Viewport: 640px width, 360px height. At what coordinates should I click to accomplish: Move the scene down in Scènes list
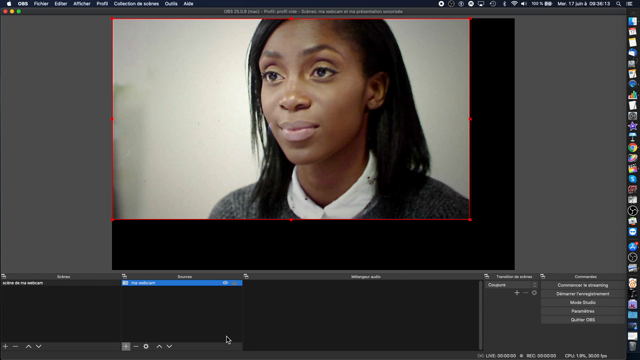pos(39,346)
